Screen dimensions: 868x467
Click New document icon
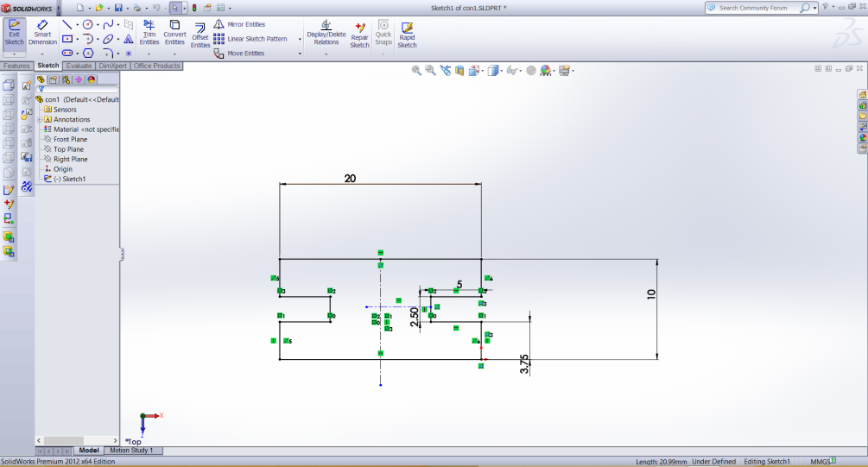pos(80,8)
